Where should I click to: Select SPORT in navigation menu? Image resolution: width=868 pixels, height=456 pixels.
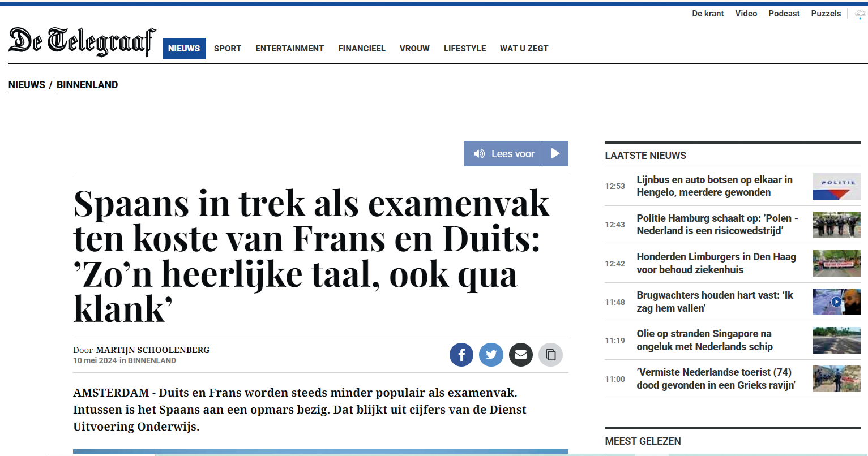coord(228,49)
